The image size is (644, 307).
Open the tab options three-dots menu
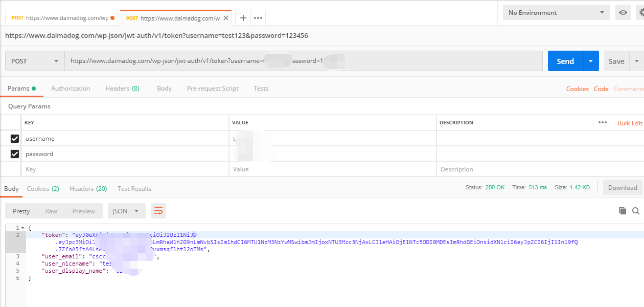258,18
